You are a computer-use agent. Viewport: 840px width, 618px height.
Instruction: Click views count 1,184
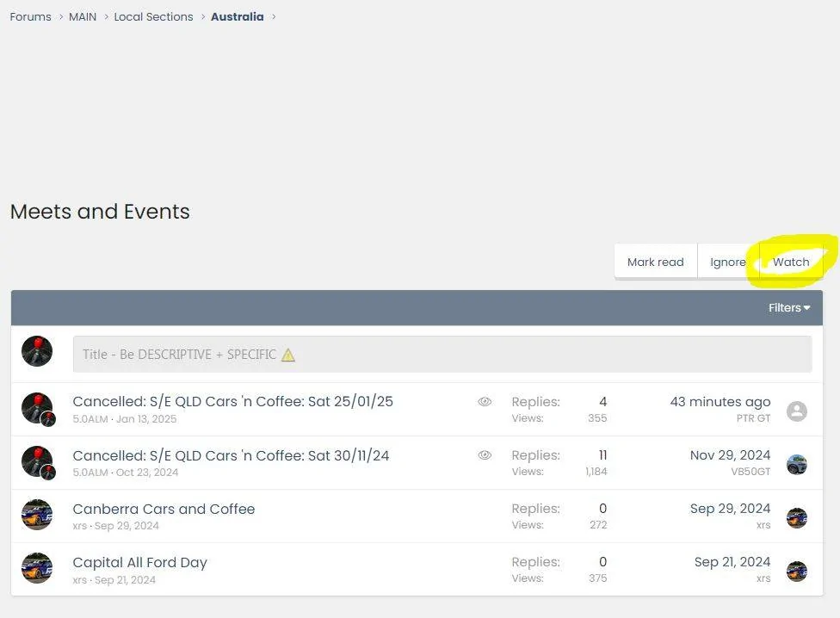tap(596, 472)
